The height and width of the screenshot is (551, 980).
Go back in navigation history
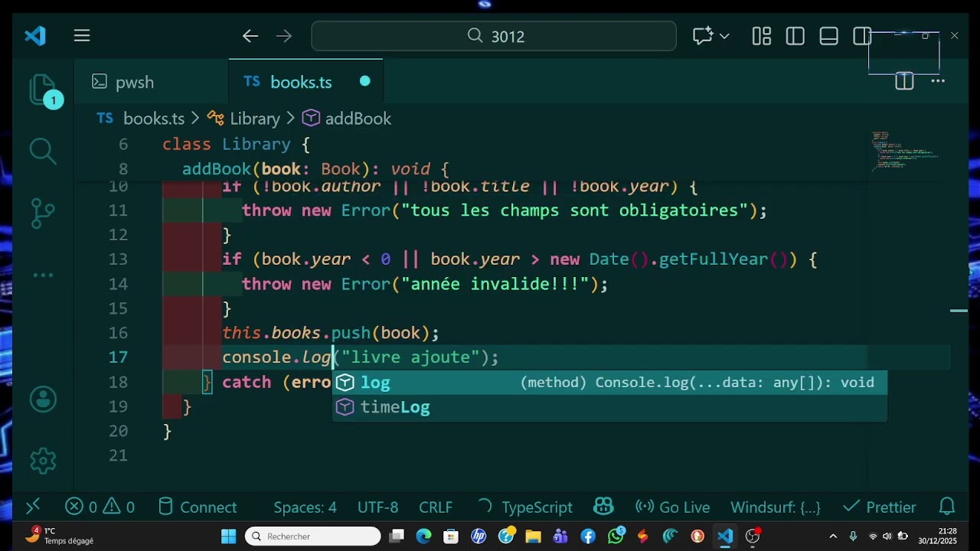coord(250,36)
